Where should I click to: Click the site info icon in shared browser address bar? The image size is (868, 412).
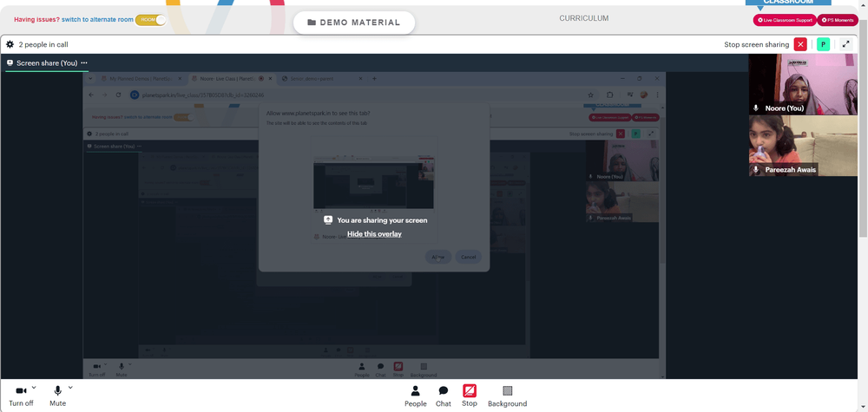coord(135,95)
